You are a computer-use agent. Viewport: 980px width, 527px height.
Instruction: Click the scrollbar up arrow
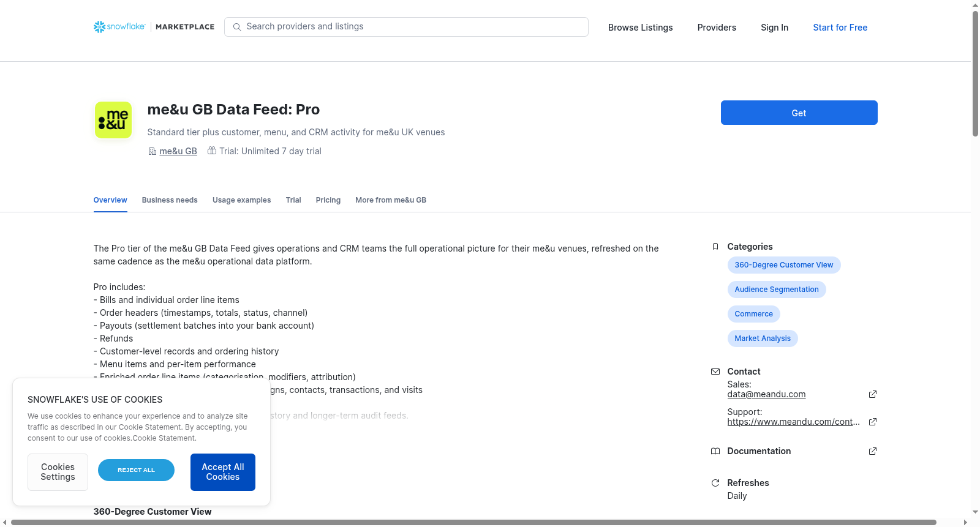pos(975,5)
